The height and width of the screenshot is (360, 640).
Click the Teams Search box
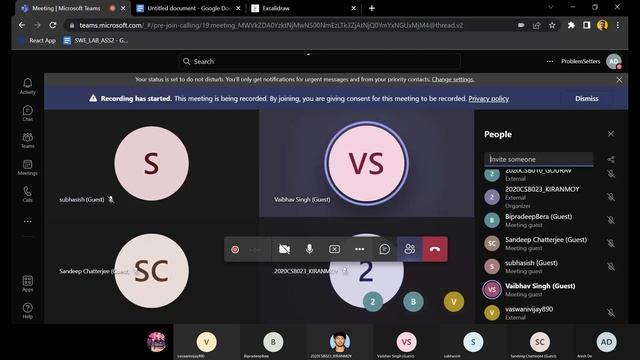(319, 61)
